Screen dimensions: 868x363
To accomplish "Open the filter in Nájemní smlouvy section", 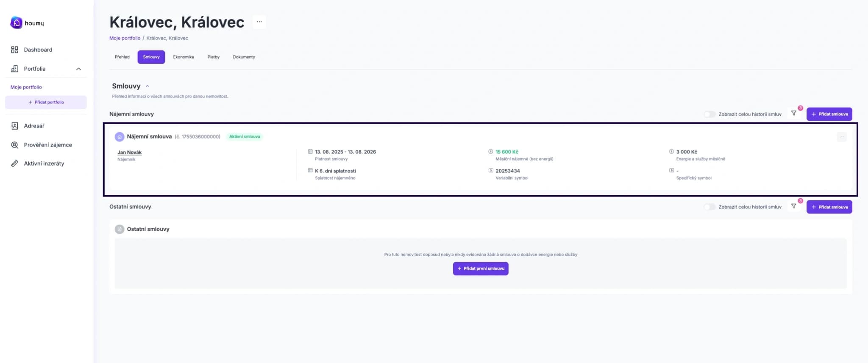I will tap(794, 114).
